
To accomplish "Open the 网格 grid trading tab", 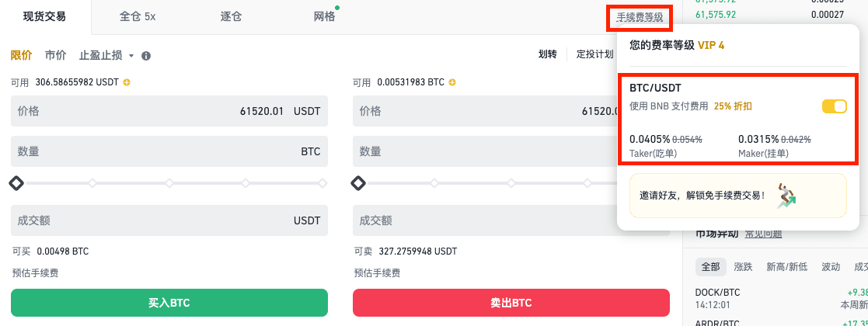I will click(324, 16).
